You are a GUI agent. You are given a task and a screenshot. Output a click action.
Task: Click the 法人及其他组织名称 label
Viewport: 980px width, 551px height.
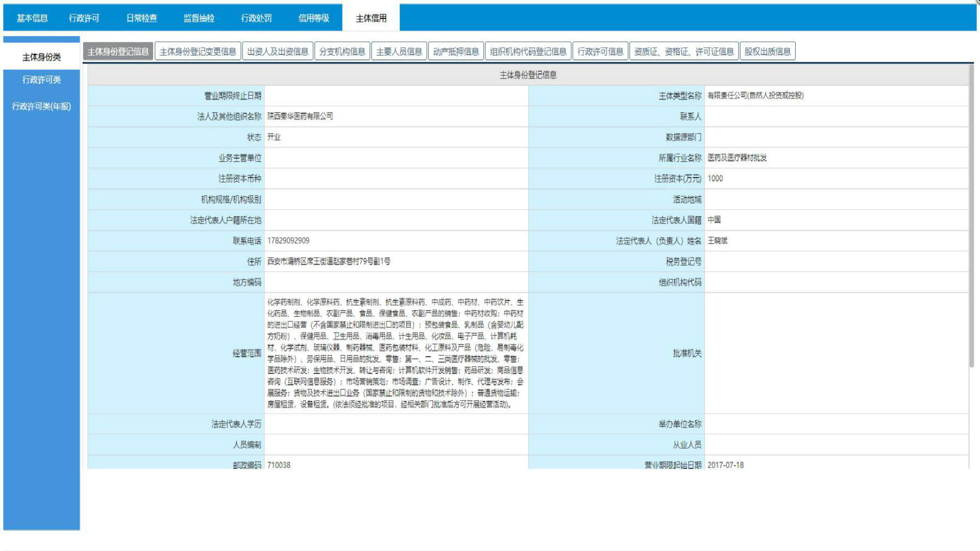(229, 117)
